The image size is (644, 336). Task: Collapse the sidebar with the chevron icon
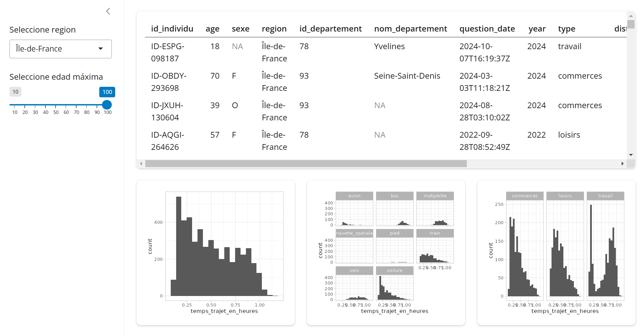pos(108,11)
